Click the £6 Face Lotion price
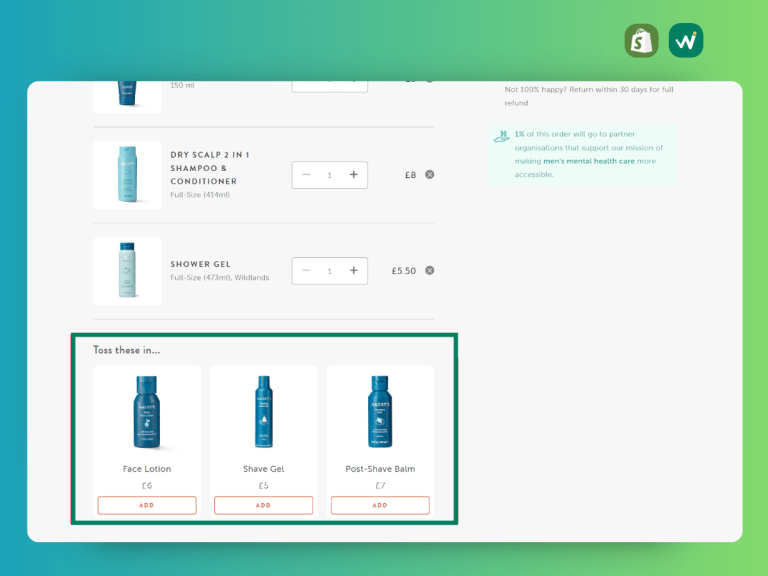The image size is (768, 576). pos(147,485)
